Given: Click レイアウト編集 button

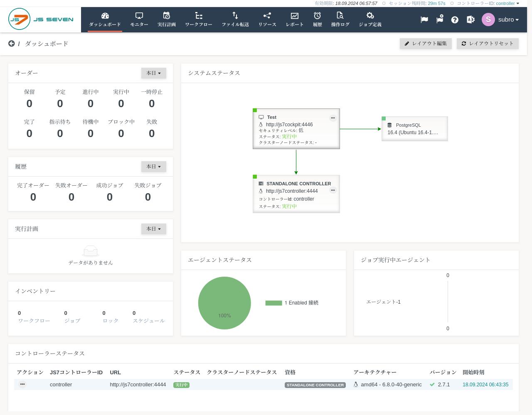Looking at the screenshot, I should click(x=426, y=44).
